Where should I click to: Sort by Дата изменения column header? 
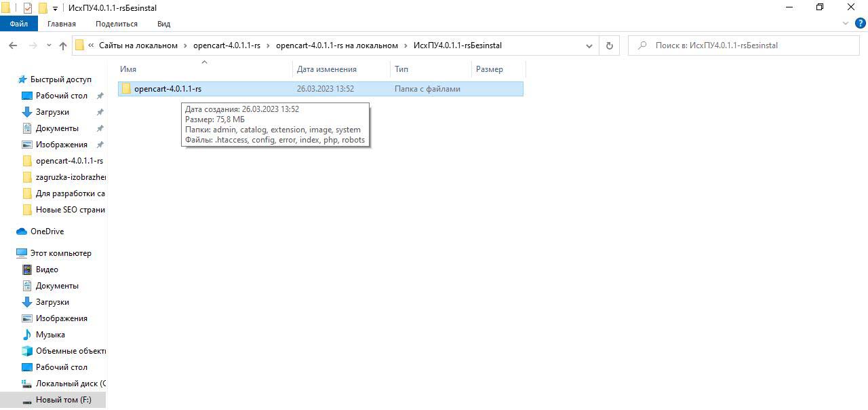(x=326, y=69)
